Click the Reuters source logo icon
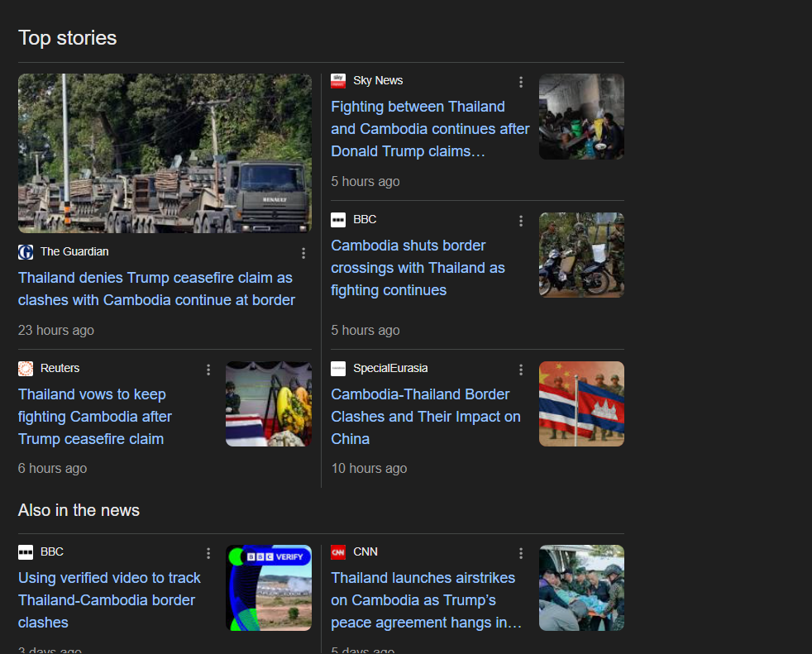Viewport: 812px width, 654px height. pyautogui.click(x=26, y=369)
